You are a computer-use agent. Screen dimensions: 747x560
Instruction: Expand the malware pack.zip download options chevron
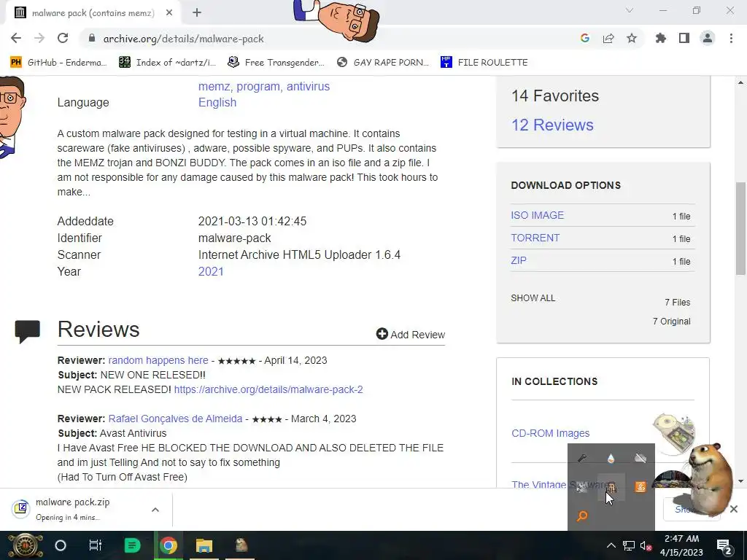coord(155,510)
